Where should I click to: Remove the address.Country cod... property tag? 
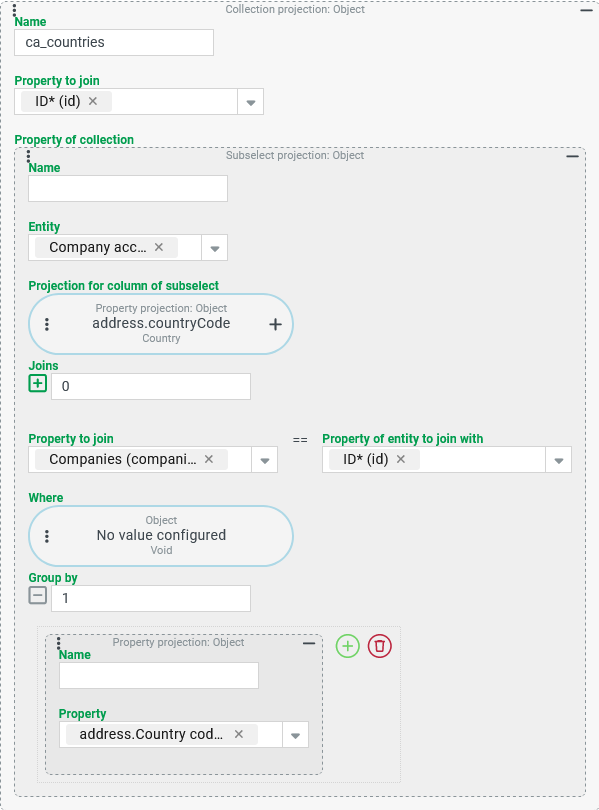click(239, 734)
